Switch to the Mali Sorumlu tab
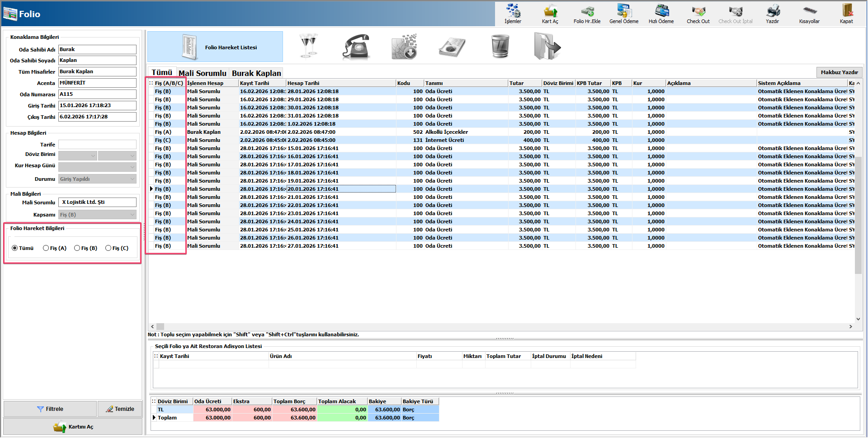 tap(202, 73)
